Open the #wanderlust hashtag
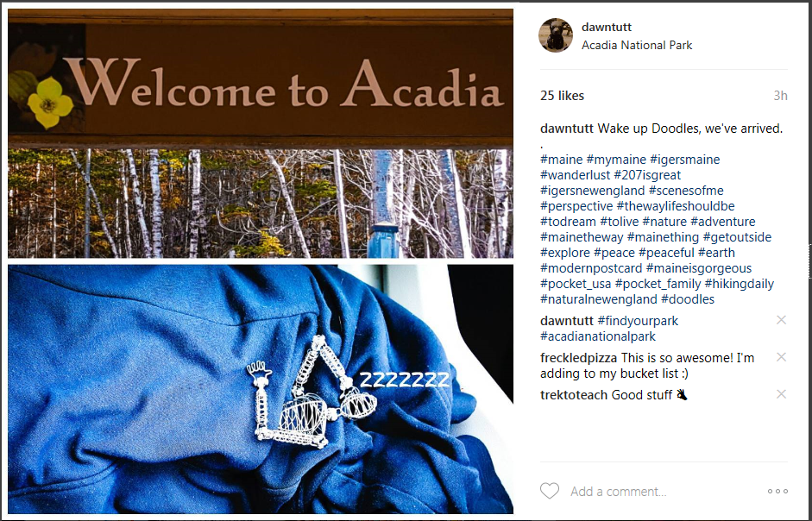The height and width of the screenshot is (521, 812). coord(576,175)
